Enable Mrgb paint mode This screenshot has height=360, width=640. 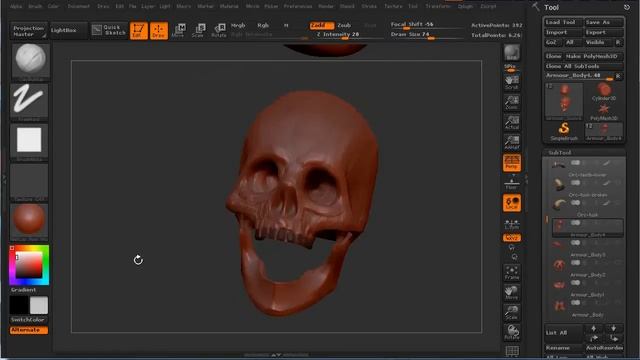coord(238,25)
